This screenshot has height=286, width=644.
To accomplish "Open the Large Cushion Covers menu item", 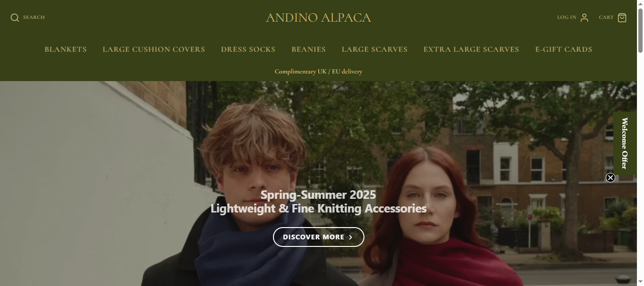I will coord(154,49).
